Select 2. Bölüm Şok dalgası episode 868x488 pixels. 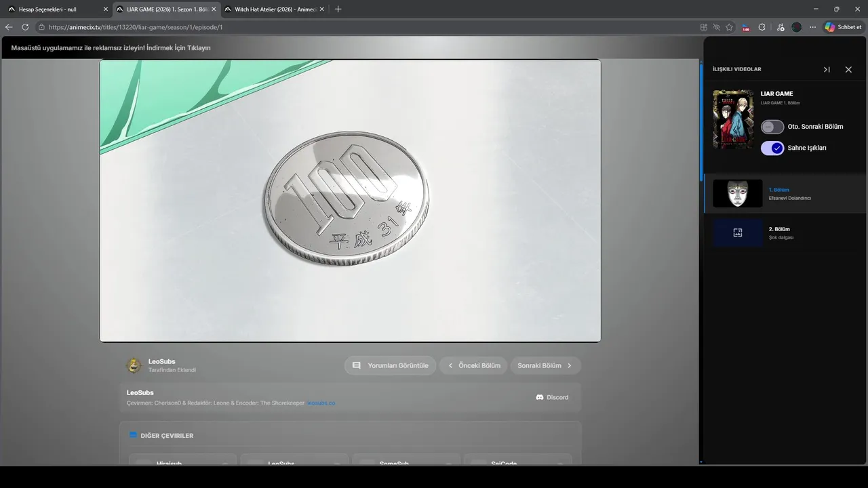click(785, 232)
